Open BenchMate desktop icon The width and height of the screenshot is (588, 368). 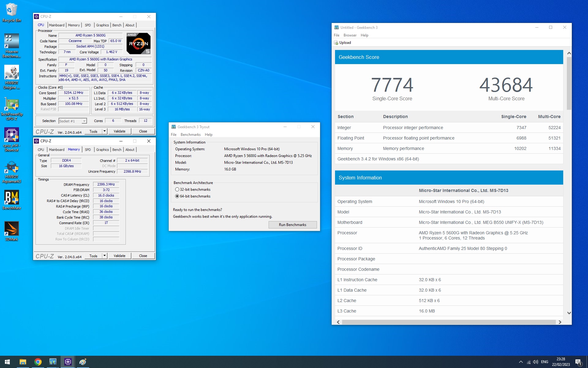(x=12, y=200)
